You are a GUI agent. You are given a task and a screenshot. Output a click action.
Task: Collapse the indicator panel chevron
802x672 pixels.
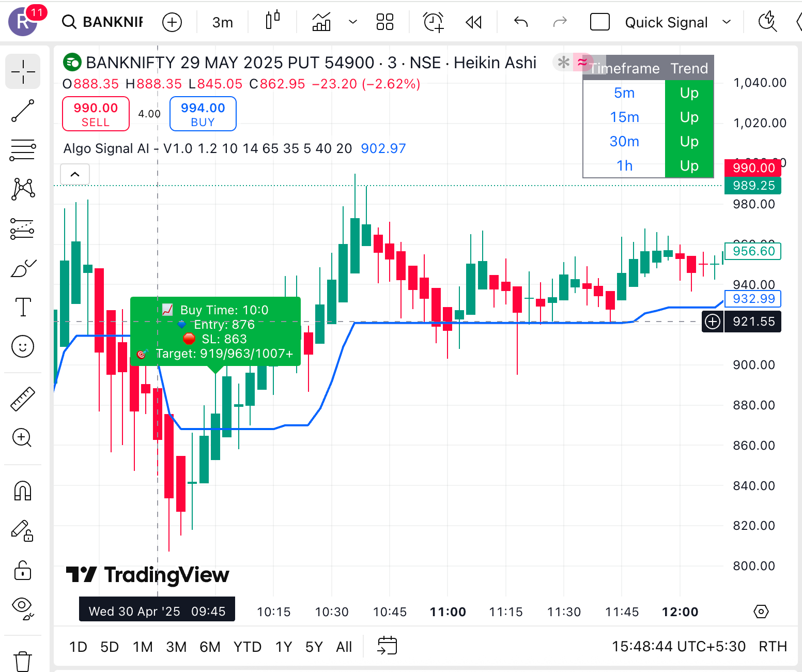click(75, 174)
